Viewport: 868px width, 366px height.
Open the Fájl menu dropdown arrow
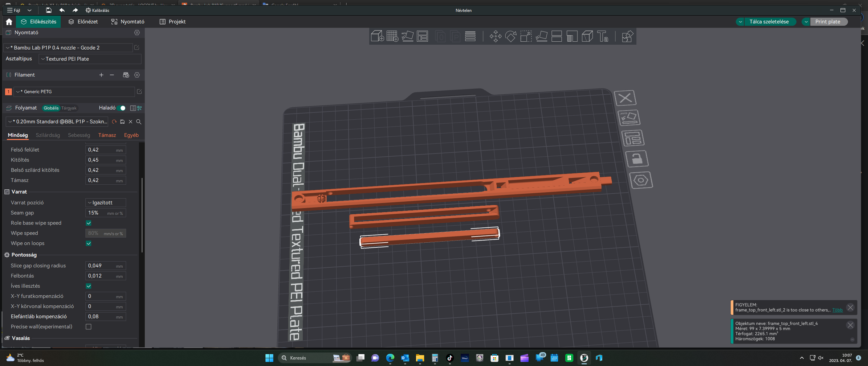tap(29, 10)
